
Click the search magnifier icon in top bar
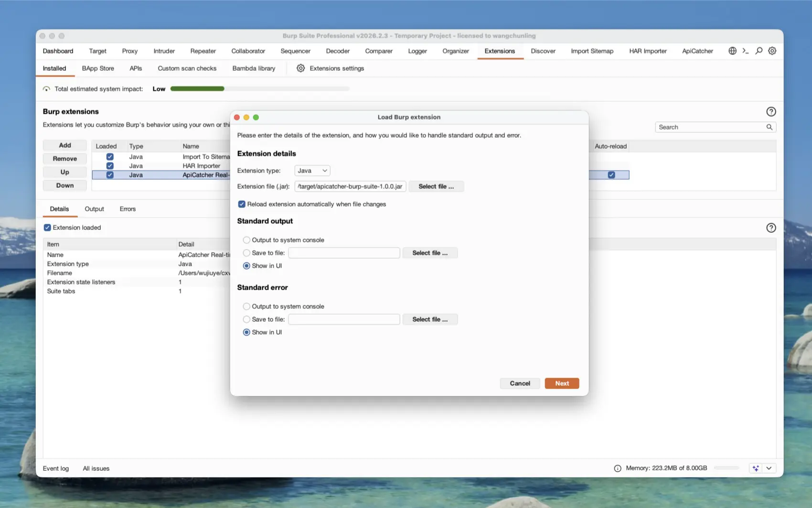coord(759,51)
